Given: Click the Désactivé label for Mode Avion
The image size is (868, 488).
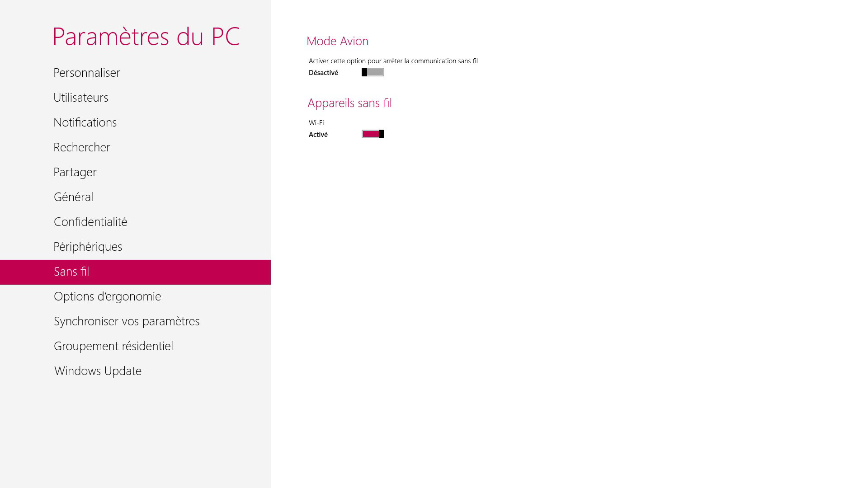Looking at the screenshot, I should pos(323,73).
